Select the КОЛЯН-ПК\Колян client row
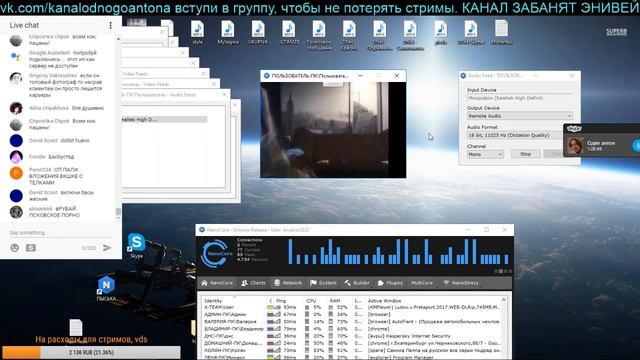Viewport: 640px width, 360px height. (x=352, y=350)
